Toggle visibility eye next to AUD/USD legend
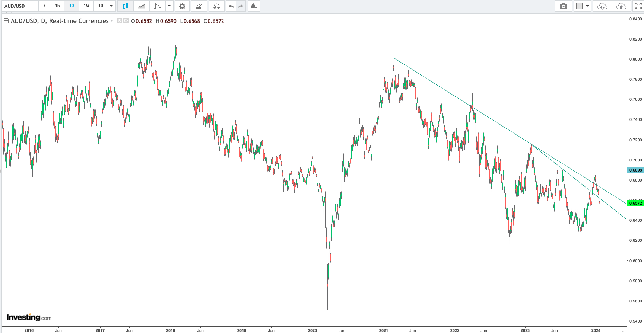The height and width of the screenshot is (333, 644). click(x=120, y=21)
